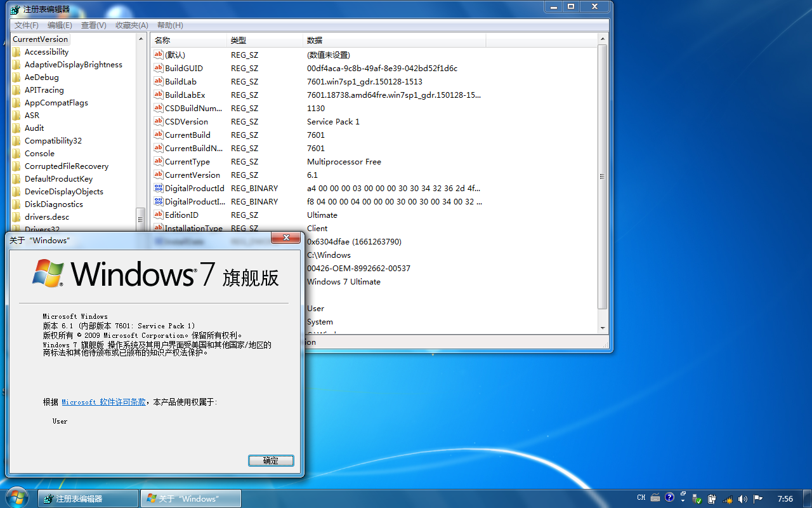
Task: Select the BuildLabEx string icon
Action: (159, 95)
